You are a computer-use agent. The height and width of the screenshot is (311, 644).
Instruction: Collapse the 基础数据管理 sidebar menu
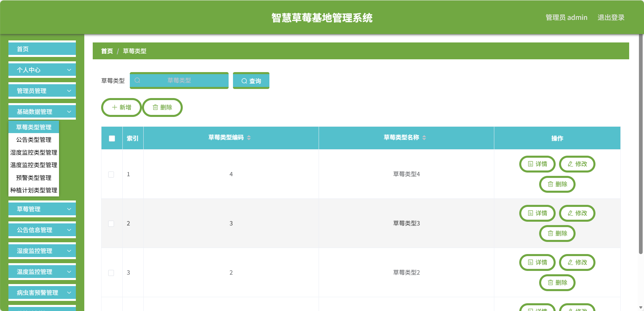42,112
